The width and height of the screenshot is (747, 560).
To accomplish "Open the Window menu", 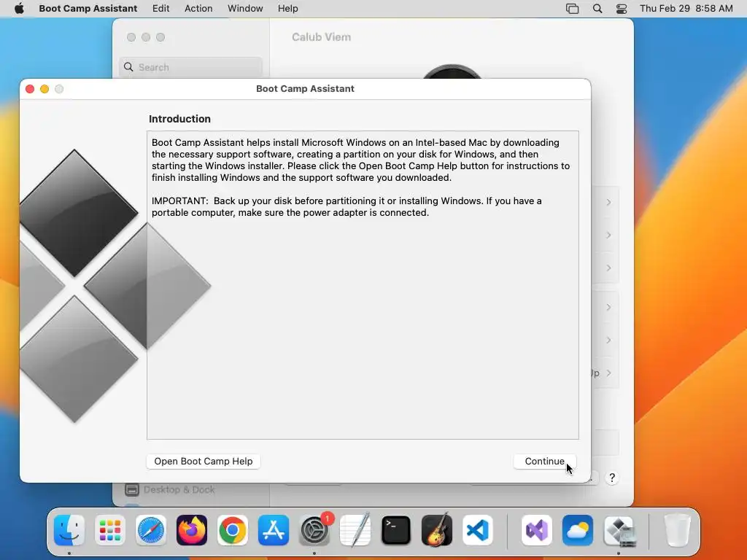I will pos(245,9).
